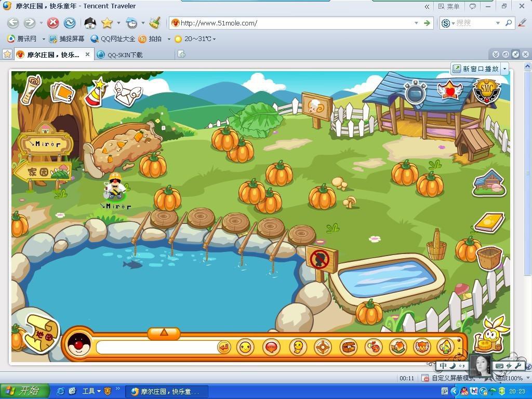Screen dimensions: 532x399
Task: Click the crosshair target icon in game bar
Action: pos(323,347)
